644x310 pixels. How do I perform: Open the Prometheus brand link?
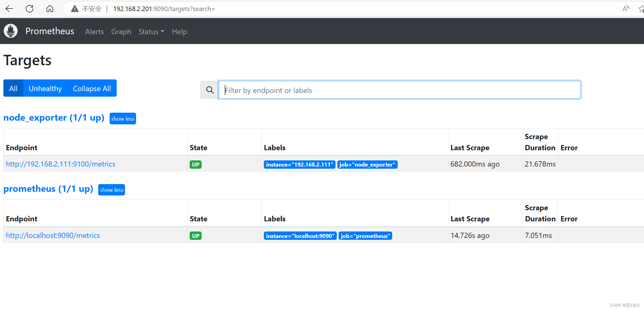[50, 31]
